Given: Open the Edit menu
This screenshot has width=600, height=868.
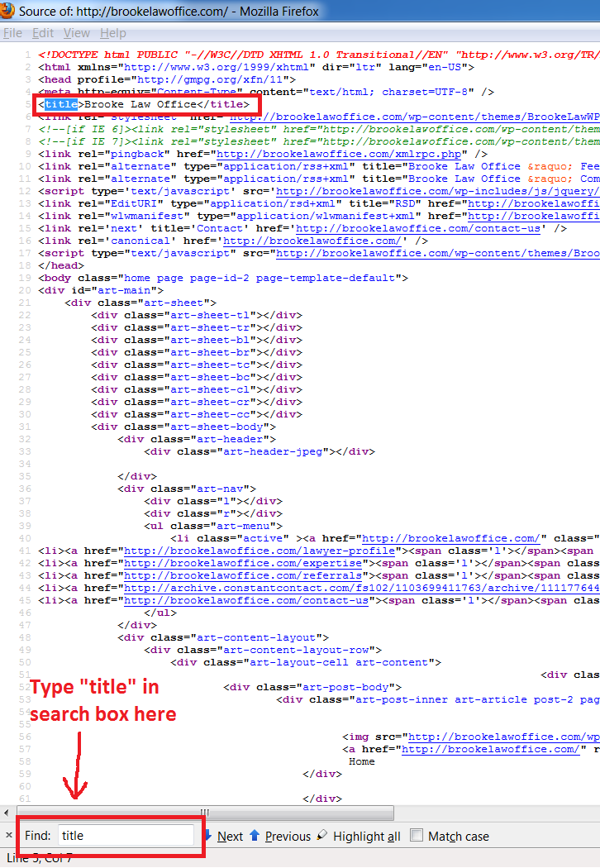Looking at the screenshot, I should [43, 33].
